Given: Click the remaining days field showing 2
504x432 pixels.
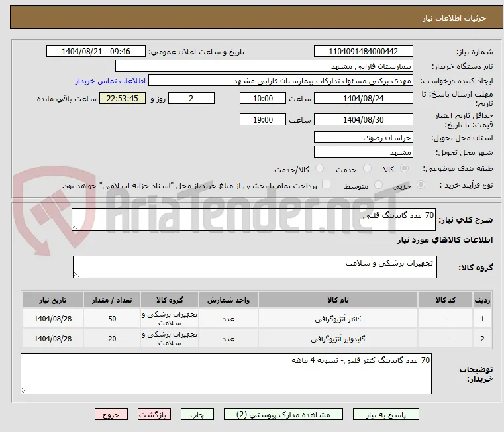Looking at the screenshot, I should tap(191, 98).
